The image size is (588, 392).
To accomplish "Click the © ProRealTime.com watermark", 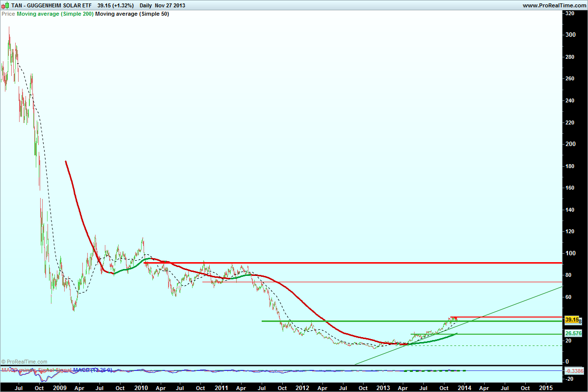I will 24,362.
